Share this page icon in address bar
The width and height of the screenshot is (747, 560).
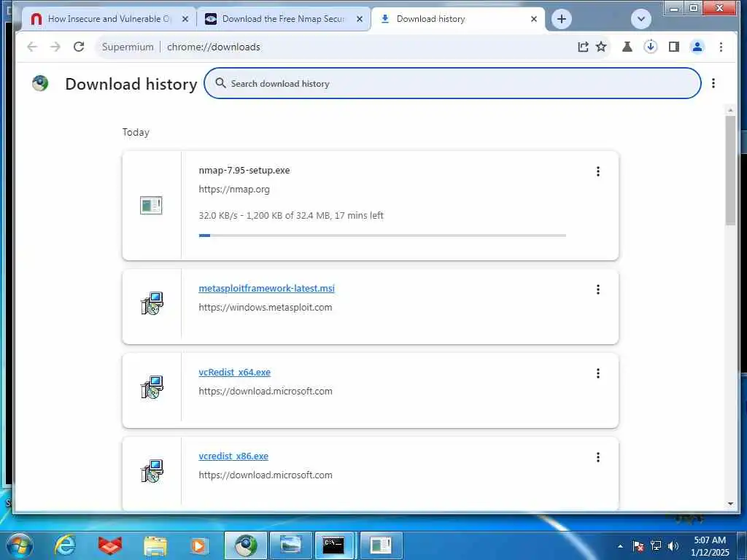(x=583, y=47)
